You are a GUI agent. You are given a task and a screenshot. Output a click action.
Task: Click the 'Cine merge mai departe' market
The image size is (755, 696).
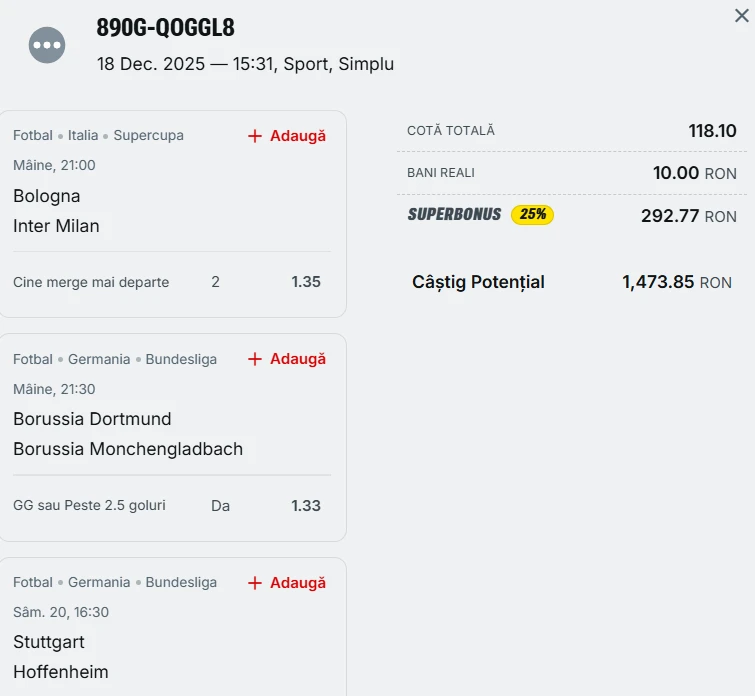(x=91, y=283)
